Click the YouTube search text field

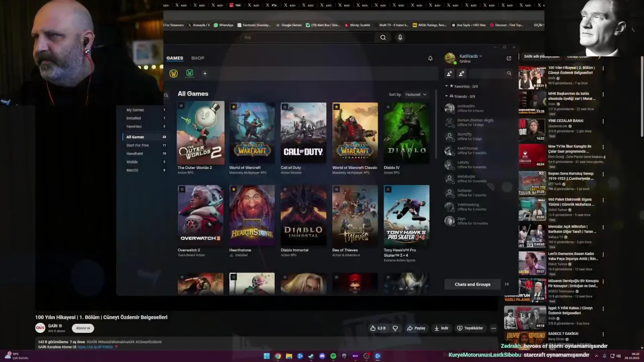click(308, 37)
